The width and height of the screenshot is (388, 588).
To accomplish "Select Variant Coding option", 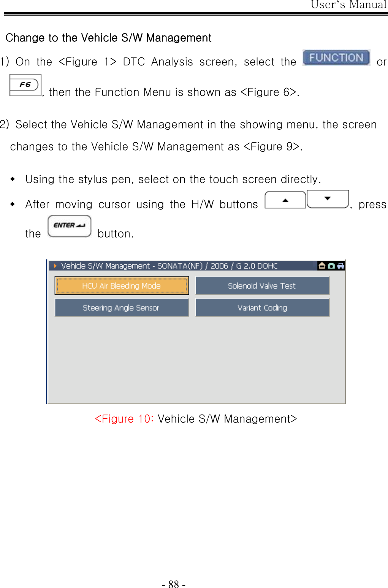I will point(262,307).
